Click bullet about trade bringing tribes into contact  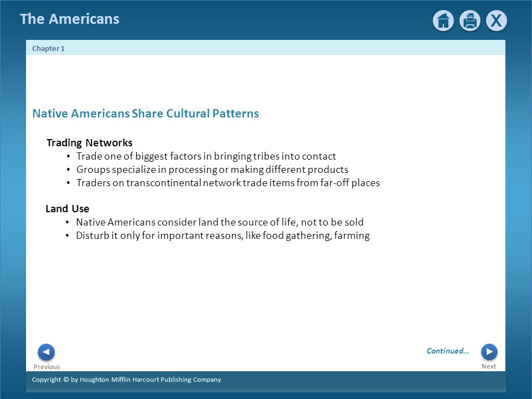206,156
